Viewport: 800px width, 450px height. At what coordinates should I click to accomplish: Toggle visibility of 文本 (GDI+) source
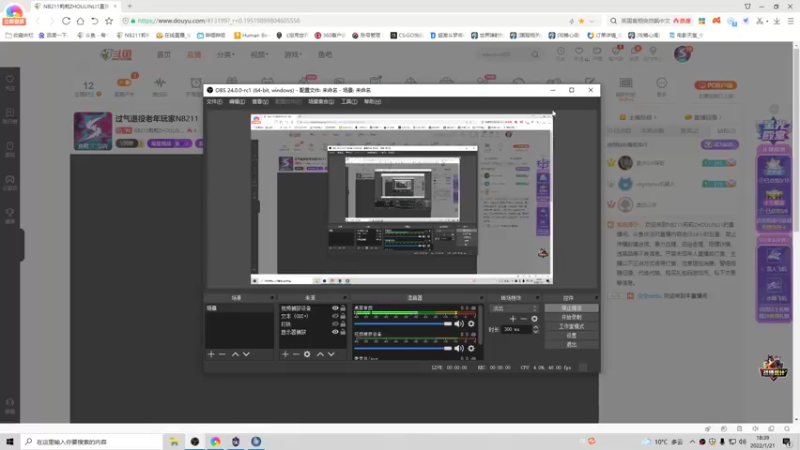click(335, 316)
